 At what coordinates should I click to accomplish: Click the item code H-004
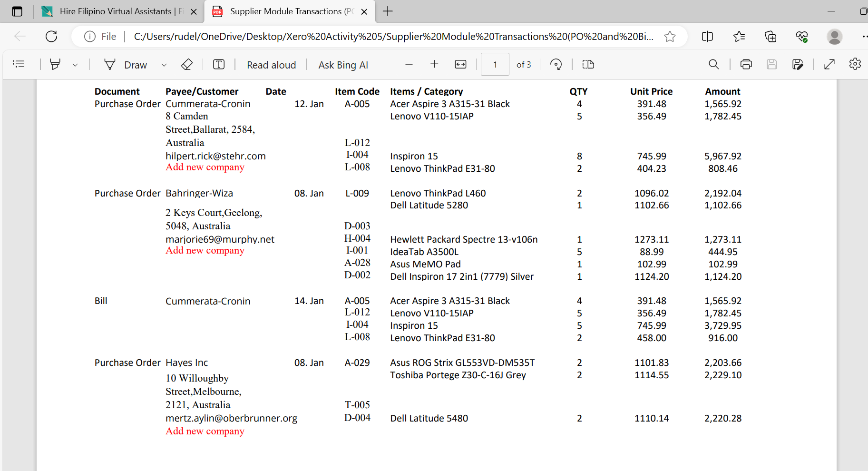(357, 238)
